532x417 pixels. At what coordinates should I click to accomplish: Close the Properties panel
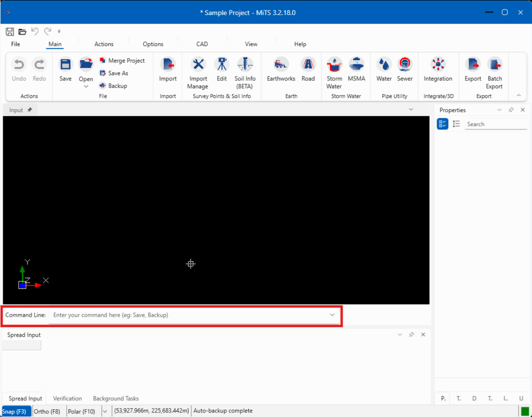(523, 110)
